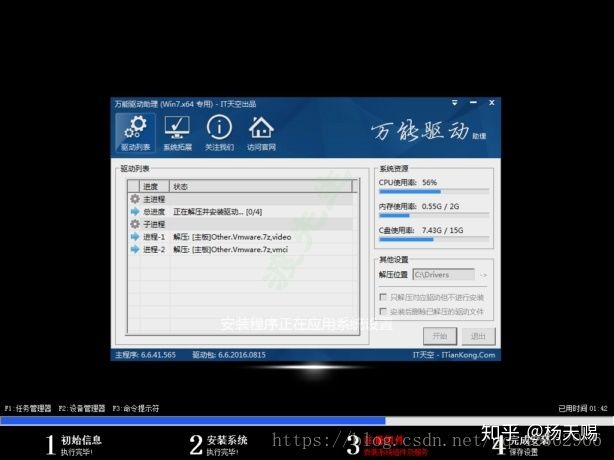Click the 开始 button
This screenshot has height=460, width=614.
(440, 336)
